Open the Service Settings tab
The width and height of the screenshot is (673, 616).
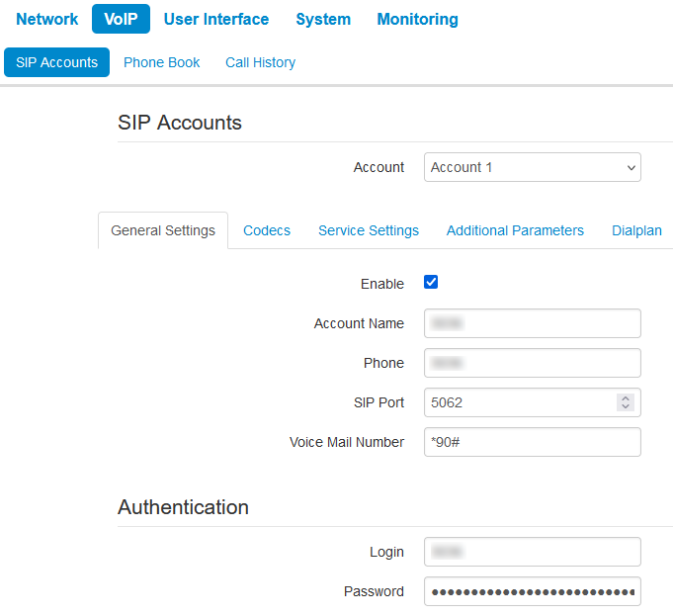pos(369,230)
